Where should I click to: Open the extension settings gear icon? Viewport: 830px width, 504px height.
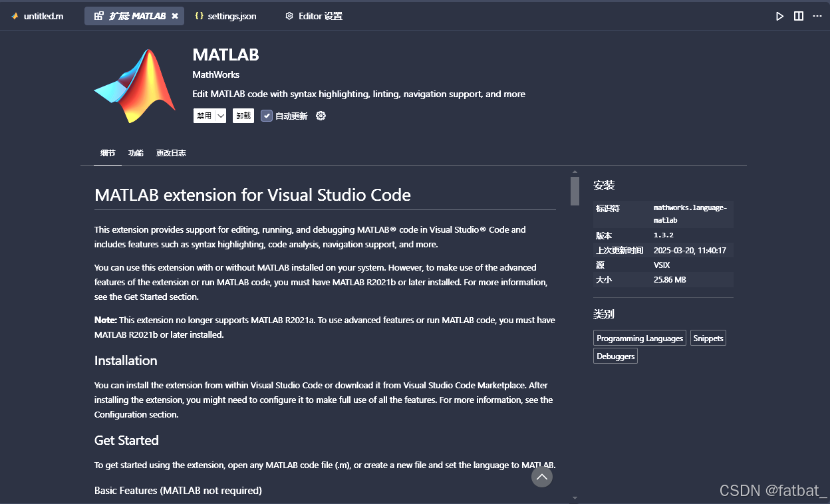[321, 115]
